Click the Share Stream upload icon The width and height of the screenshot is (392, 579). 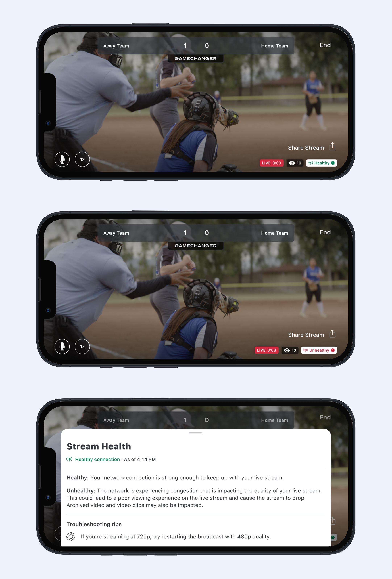333,147
